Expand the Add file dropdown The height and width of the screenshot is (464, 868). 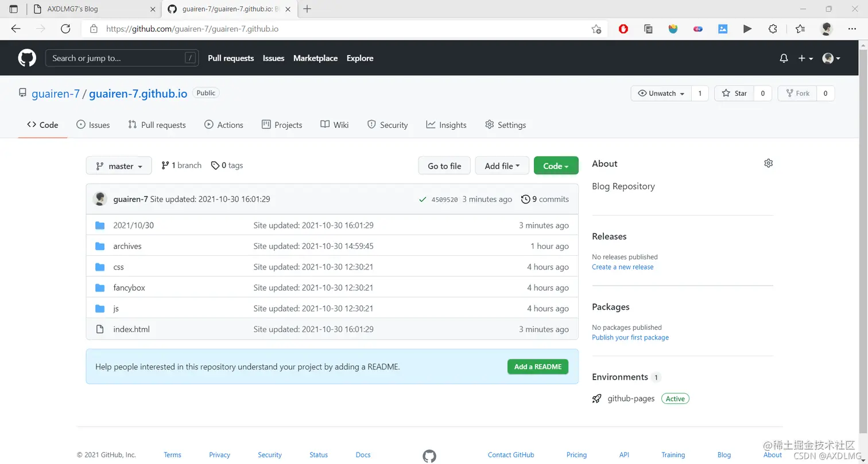[x=502, y=166]
